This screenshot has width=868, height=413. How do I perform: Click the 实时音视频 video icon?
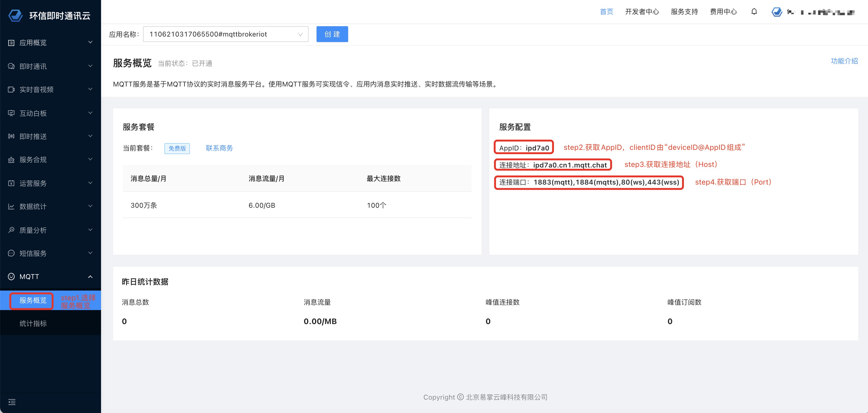11,90
